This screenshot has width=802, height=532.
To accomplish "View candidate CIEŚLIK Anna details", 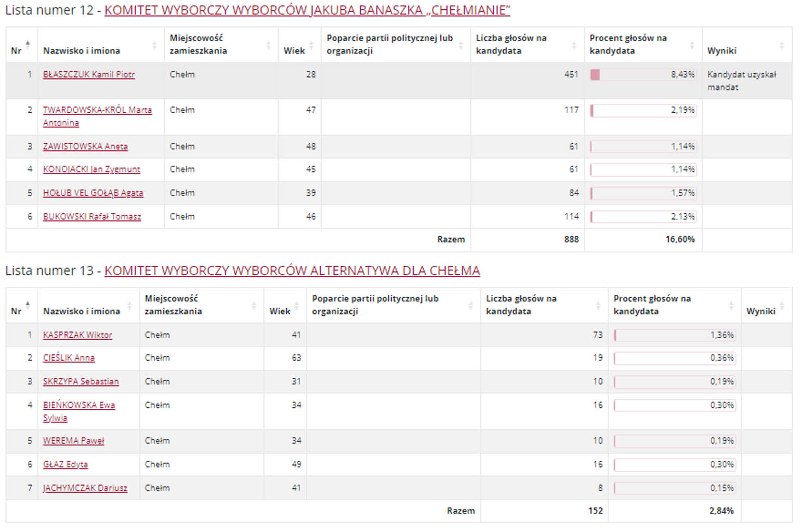I will 69,358.
